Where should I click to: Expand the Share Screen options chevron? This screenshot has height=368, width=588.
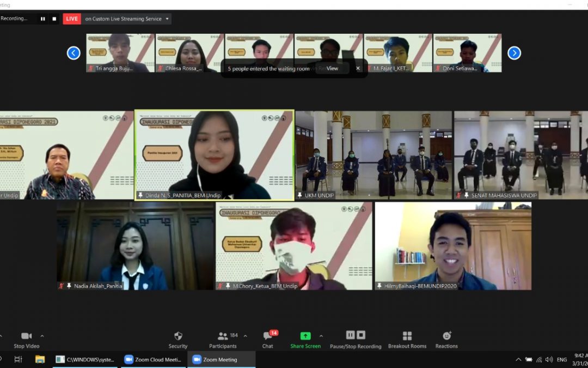(x=321, y=335)
